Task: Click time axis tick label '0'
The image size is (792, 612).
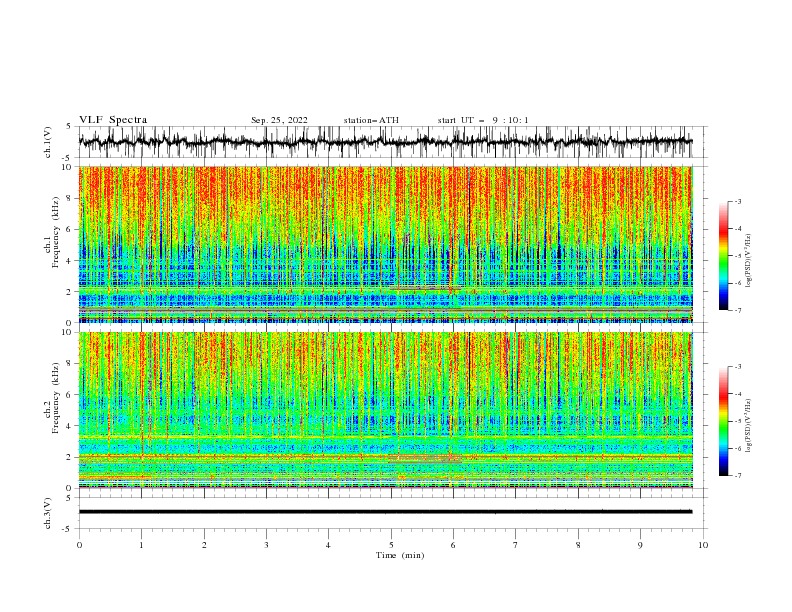Action: (79, 545)
